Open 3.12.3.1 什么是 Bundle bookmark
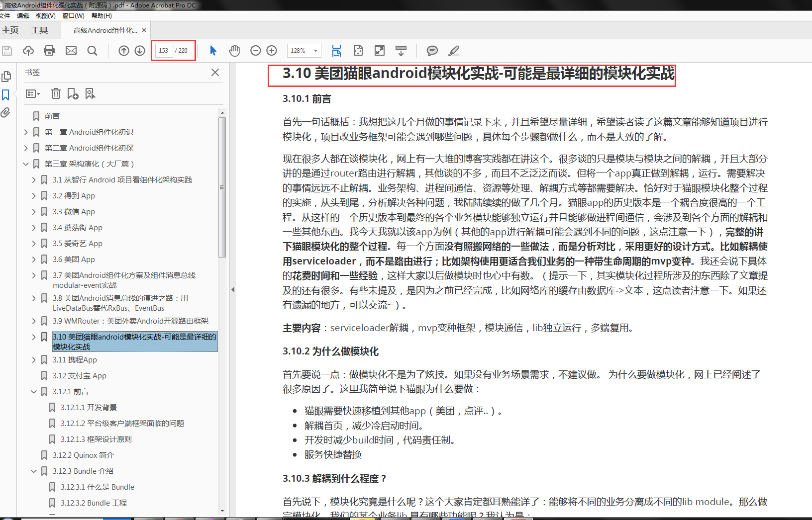812x520 pixels. click(98, 487)
